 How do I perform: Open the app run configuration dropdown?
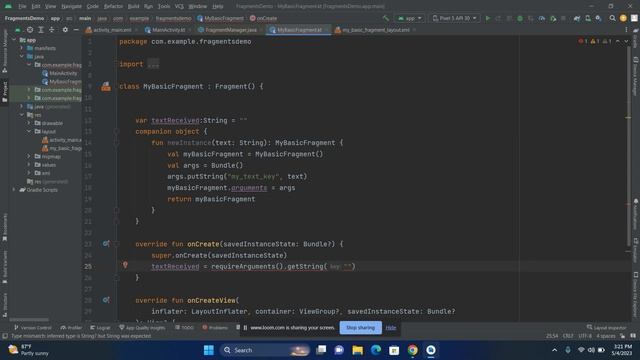(x=409, y=18)
